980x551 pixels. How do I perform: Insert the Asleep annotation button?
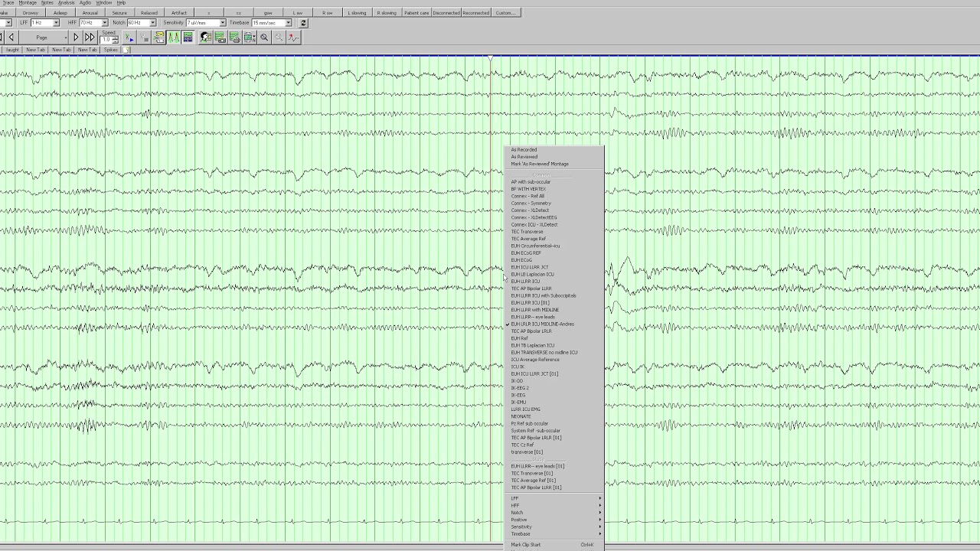60,13
